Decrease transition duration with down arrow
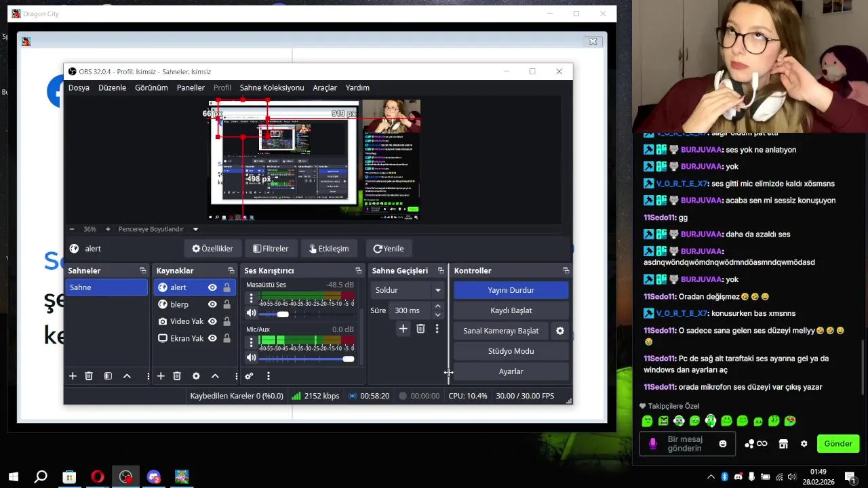 point(438,315)
